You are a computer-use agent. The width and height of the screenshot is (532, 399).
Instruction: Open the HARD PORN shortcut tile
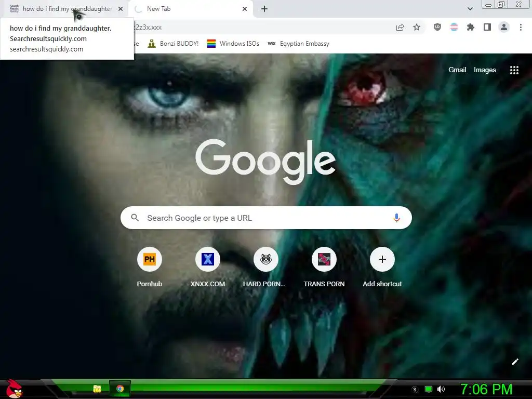pos(265,268)
